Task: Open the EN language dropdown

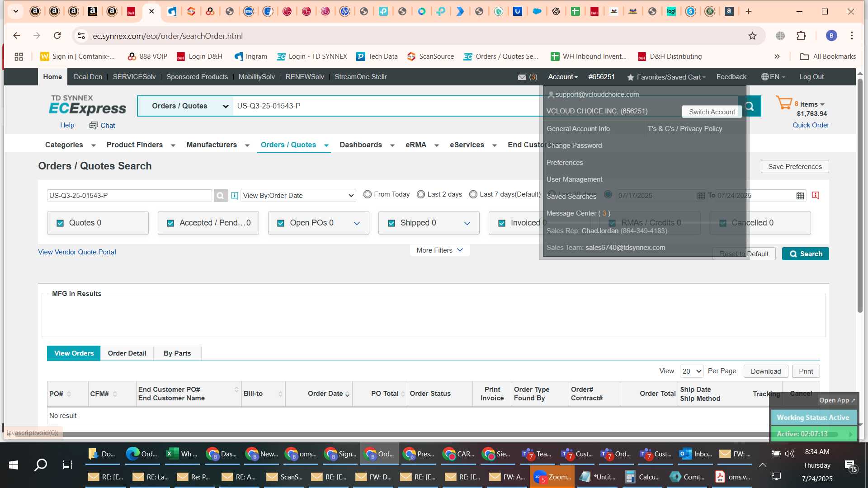Action: click(x=773, y=77)
